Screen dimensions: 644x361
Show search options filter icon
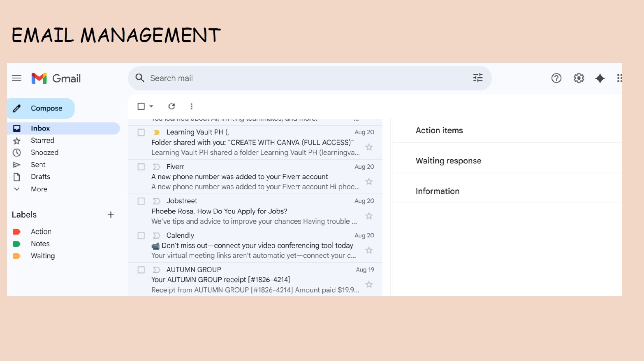[478, 78]
